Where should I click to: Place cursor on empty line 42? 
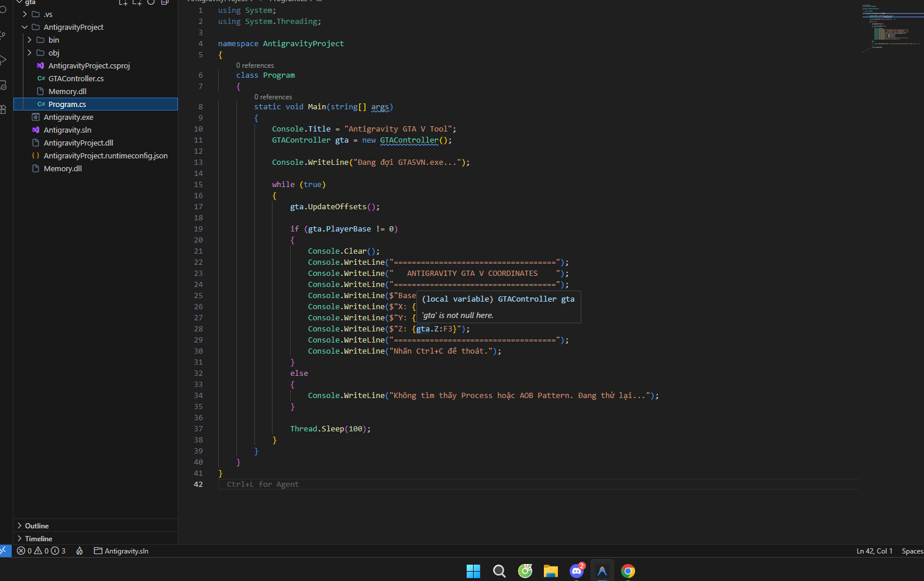[538, 484]
